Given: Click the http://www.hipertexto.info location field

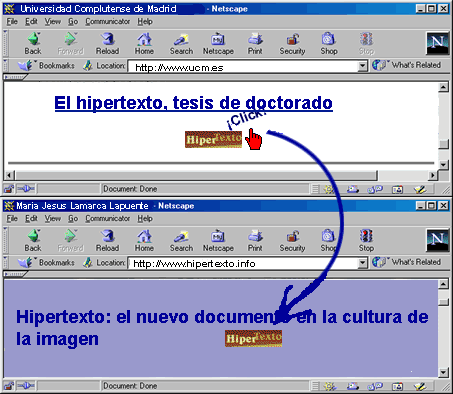Looking at the screenshot, I should click(x=243, y=264).
